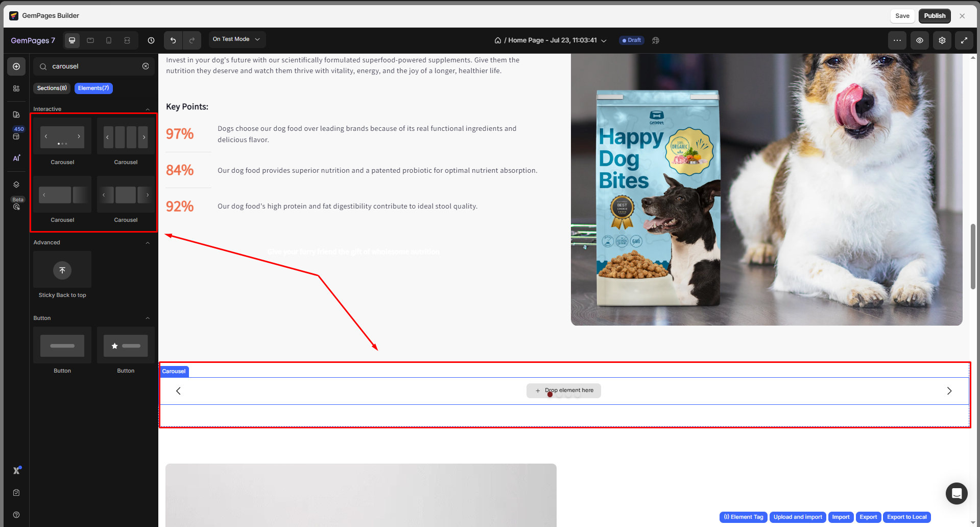The width and height of the screenshot is (980, 527).
Task: Collapse the Interactive section
Action: (148, 109)
